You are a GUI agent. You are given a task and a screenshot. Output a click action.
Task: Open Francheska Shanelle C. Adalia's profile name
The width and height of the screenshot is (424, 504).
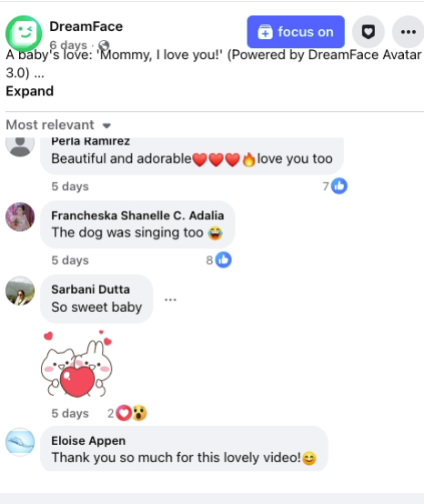(x=137, y=216)
